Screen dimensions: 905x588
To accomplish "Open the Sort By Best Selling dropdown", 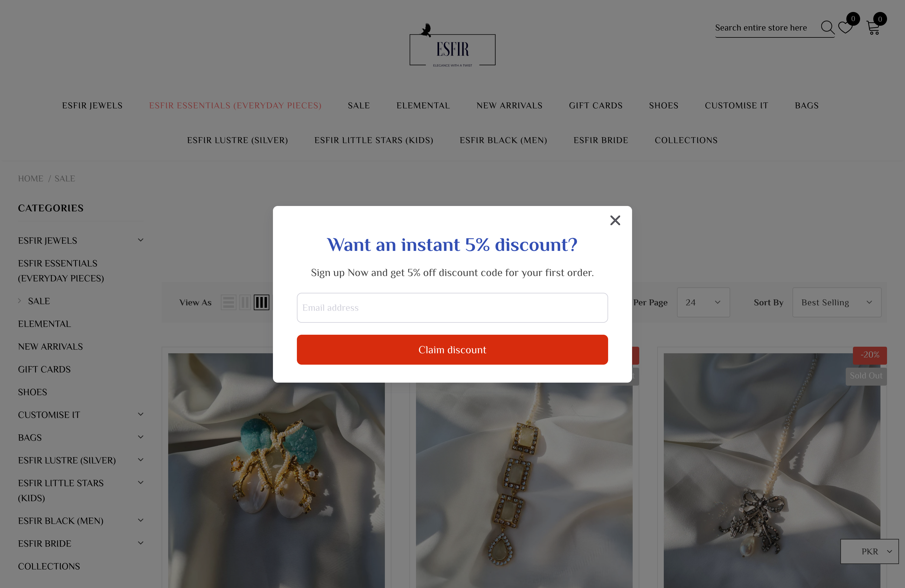I will point(836,302).
